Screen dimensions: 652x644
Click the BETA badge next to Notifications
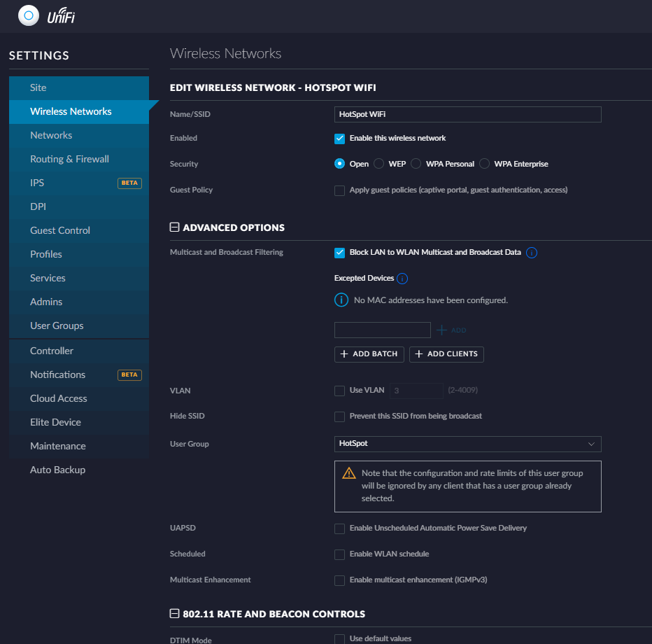129,375
